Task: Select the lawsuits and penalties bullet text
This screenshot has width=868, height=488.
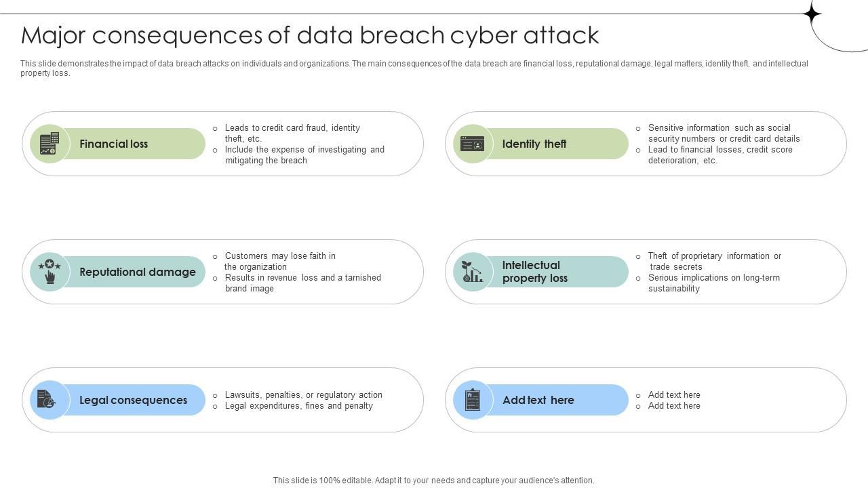Action: [x=303, y=394]
